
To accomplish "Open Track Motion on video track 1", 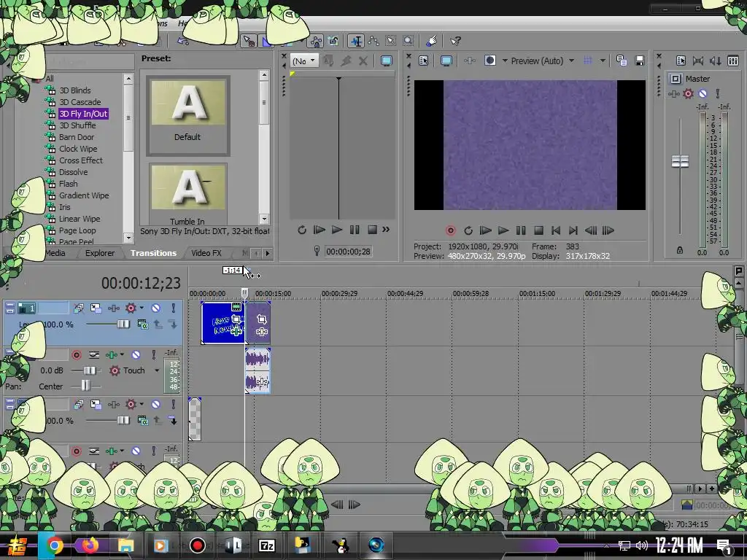I will [96, 308].
